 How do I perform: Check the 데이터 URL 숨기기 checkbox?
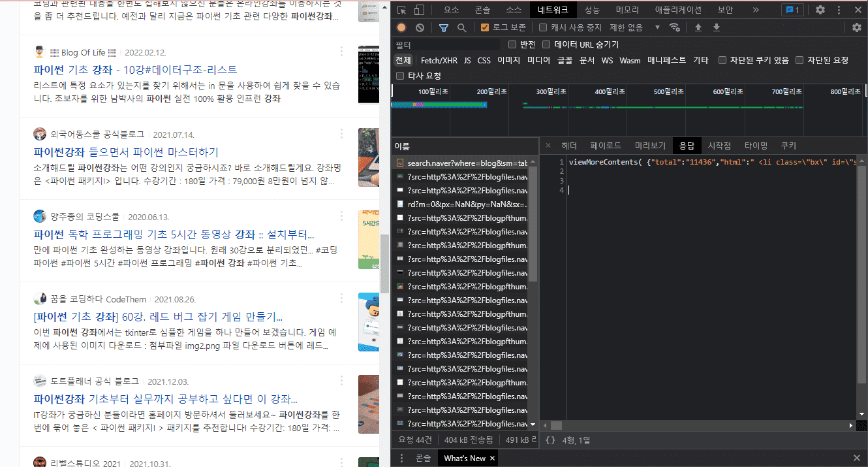click(x=547, y=44)
